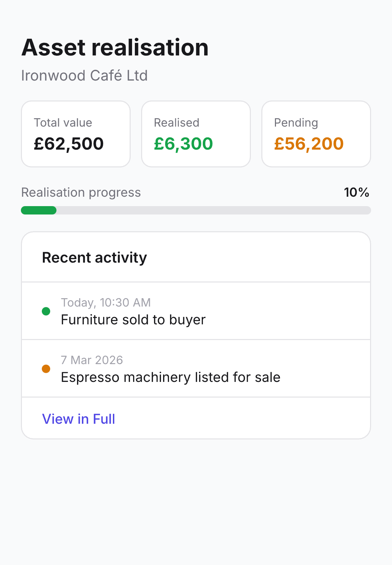Click the £62,500 total amount
Screen dimensions: 392x565
pos(69,144)
